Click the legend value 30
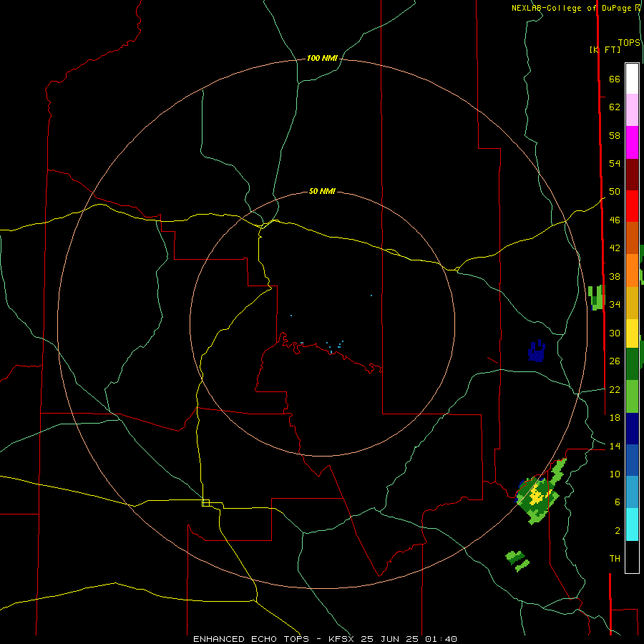The width and height of the screenshot is (644, 644). pyautogui.click(x=615, y=333)
